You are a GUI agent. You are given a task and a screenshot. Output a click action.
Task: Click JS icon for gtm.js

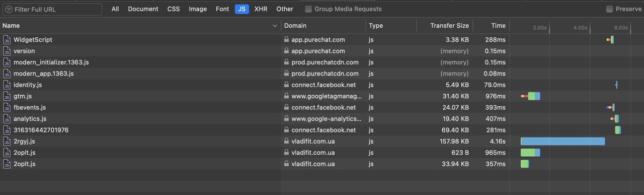pos(7,96)
